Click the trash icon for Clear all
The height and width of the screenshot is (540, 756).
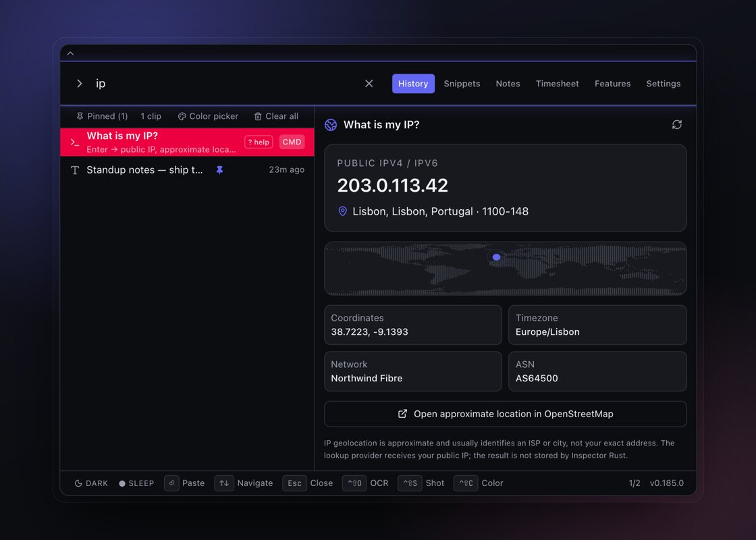tap(258, 116)
